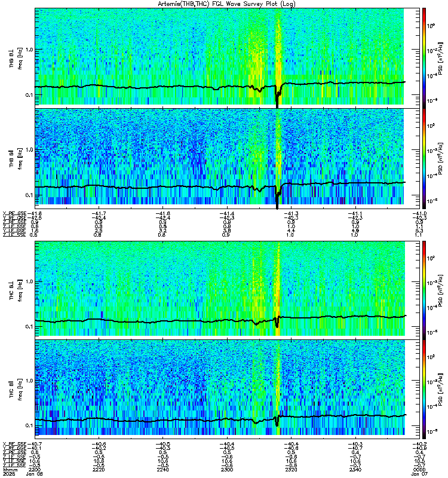Click the '-40.6' value in THC X_RE_GSE row
Image resolution: width=448 pixels, height=478 pixels.
click(x=99, y=444)
